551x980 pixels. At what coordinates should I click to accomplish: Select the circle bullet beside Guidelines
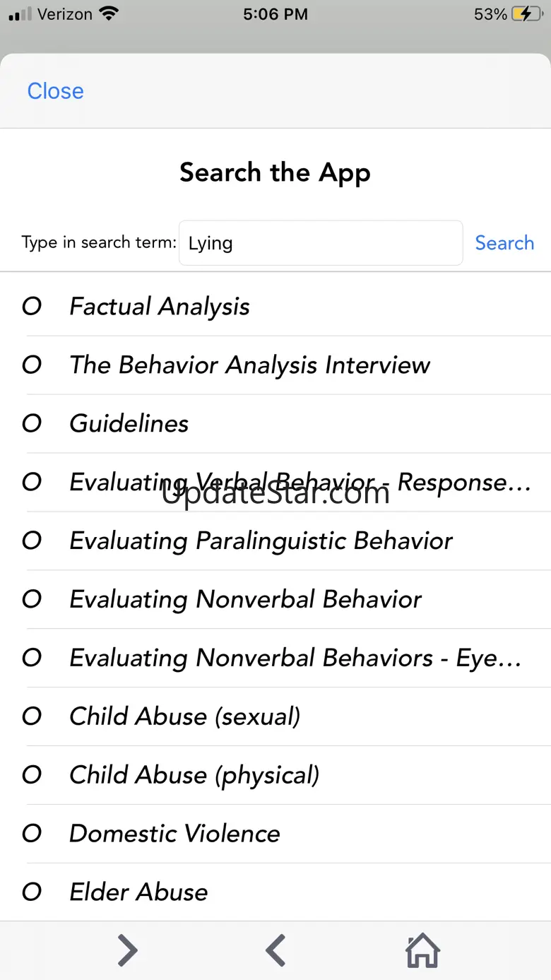click(x=32, y=424)
